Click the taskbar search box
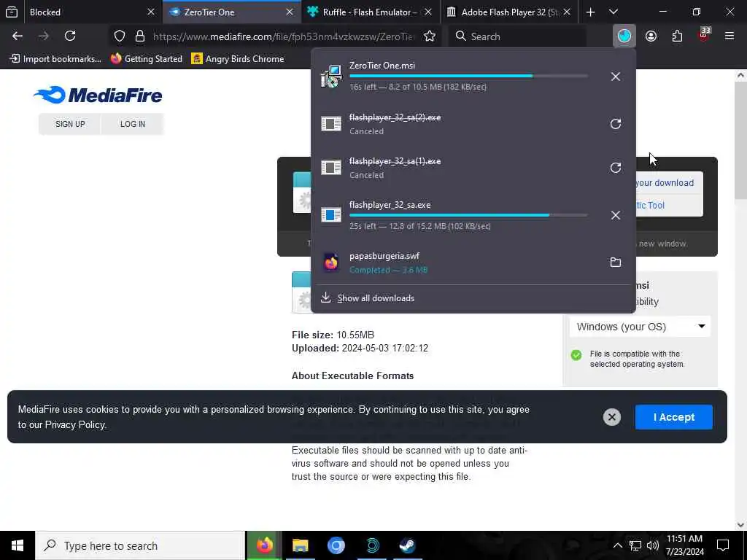Screen dimensions: 747x560 [140, 545]
